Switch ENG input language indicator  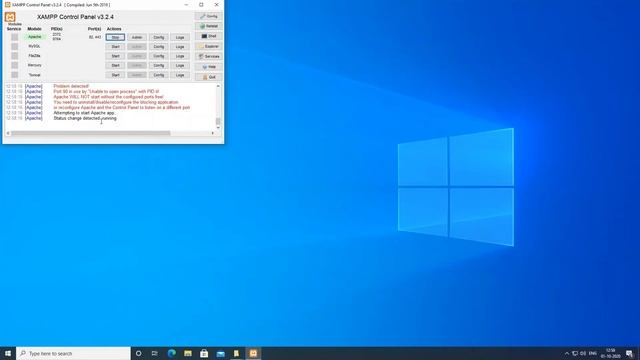point(593,353)
